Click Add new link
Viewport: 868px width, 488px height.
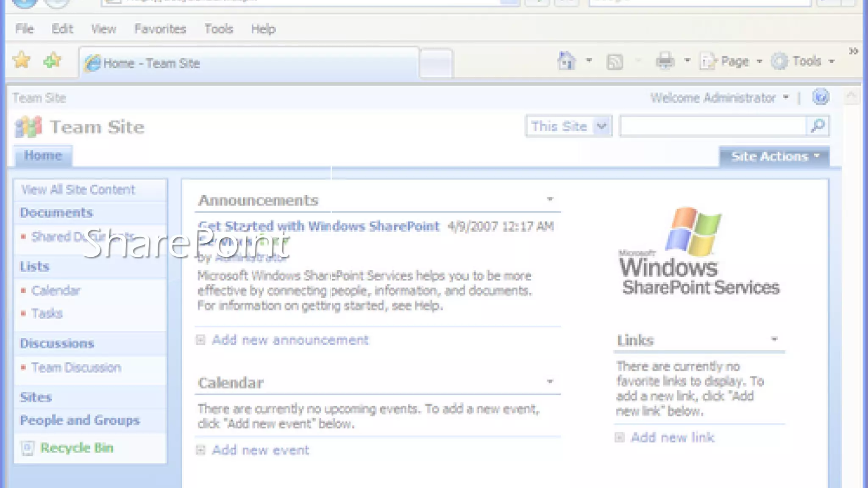(673, 437)
